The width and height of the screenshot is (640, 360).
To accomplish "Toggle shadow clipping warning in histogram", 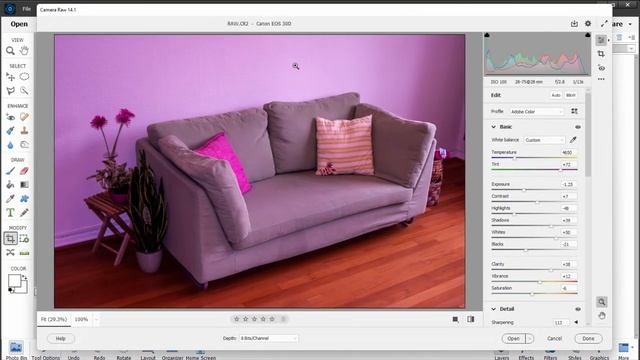I will pyautogui.click(x=487, y=35).
